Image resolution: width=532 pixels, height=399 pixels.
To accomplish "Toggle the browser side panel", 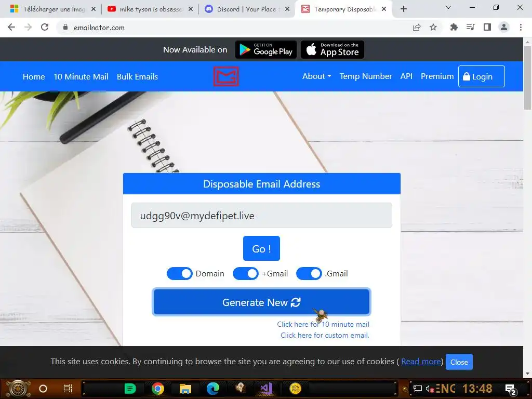I will click(487, 27).
